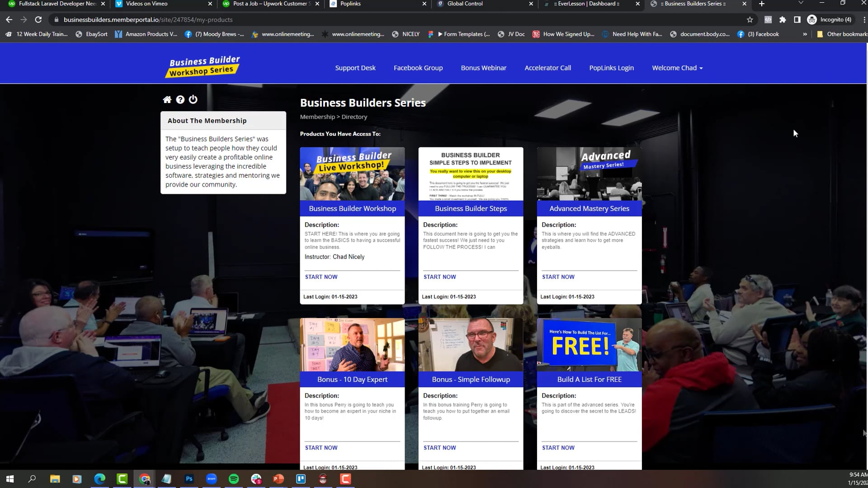Viewport: 868px width, 488px height.
Task: Open the help question mark icon
Action: pos(180,99)
